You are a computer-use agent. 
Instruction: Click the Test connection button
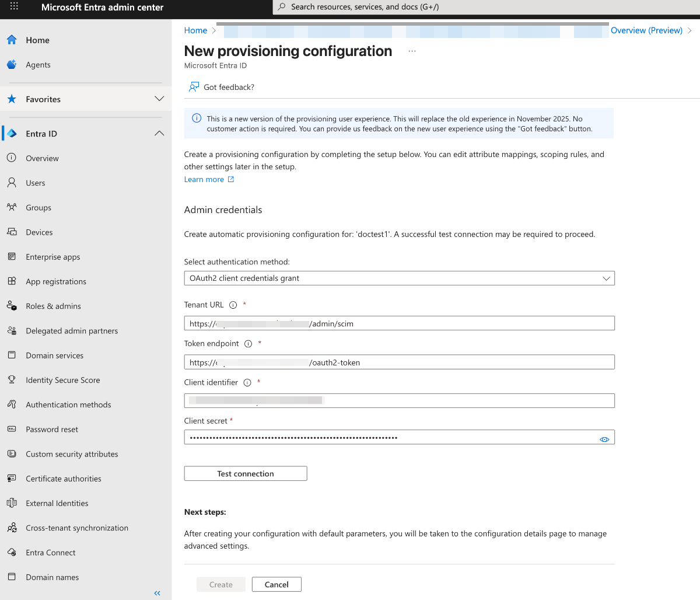[x=246, y=473]
